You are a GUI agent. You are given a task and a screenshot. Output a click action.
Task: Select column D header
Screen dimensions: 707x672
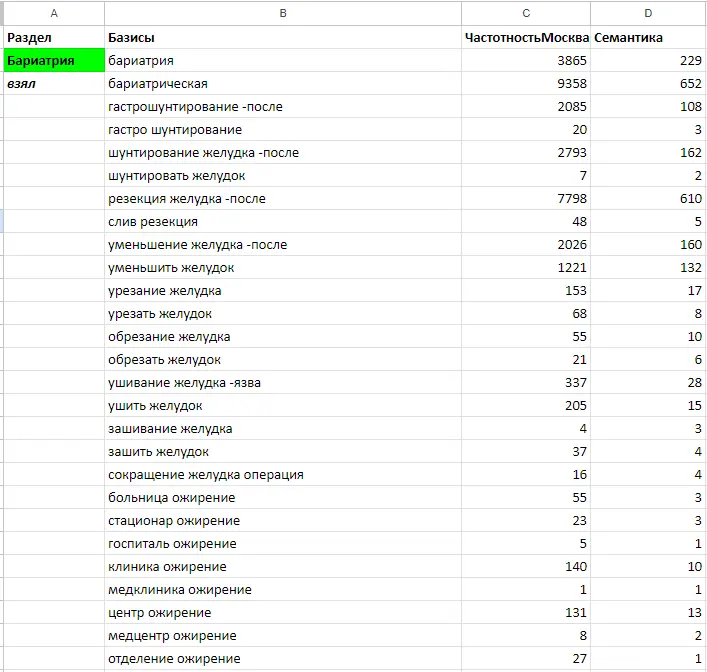[648, 13]
